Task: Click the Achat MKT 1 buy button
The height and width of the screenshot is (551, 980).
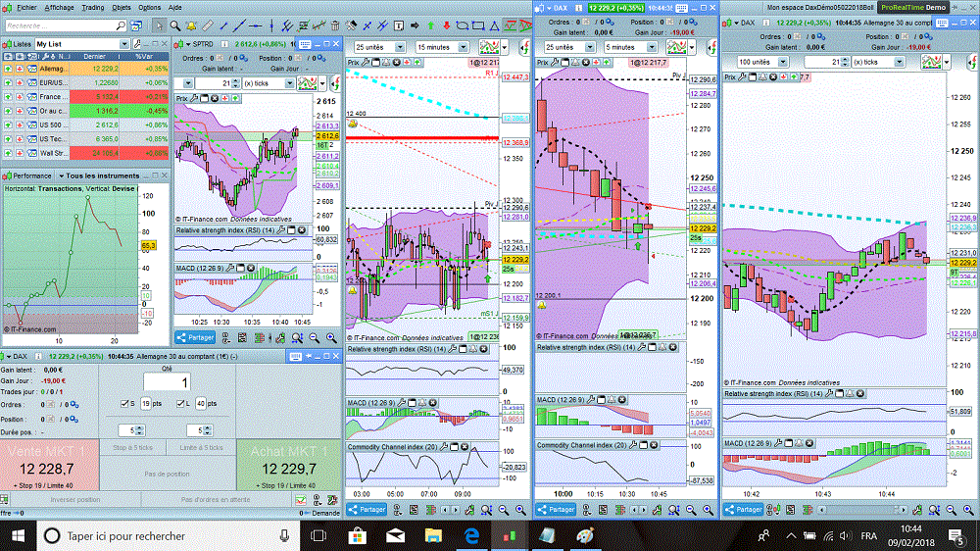Action: (289, 465)
